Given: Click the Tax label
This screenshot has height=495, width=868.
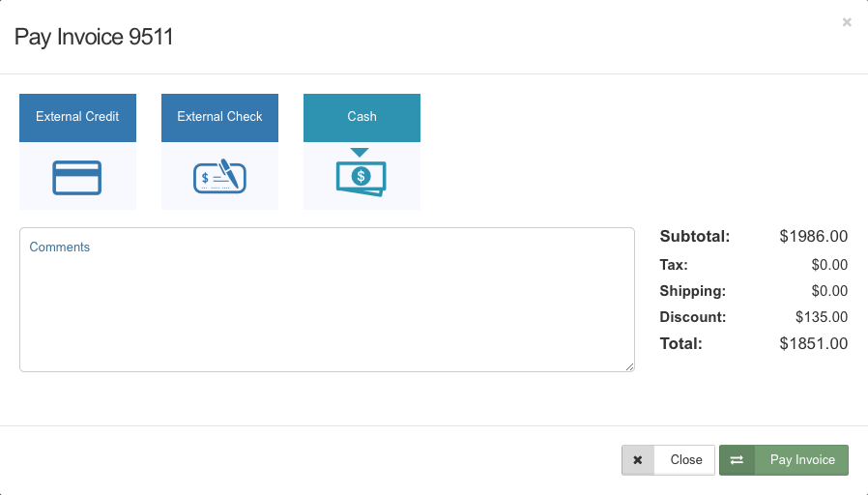Looking at the screenshot, I should click(x=674, y=265).
